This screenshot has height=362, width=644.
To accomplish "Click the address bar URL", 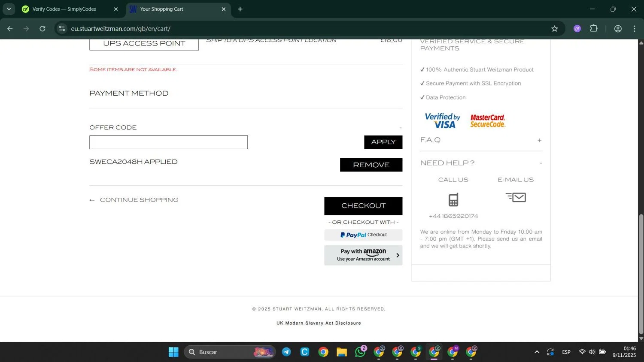I will pyautogui.click(x=121, y=29).
